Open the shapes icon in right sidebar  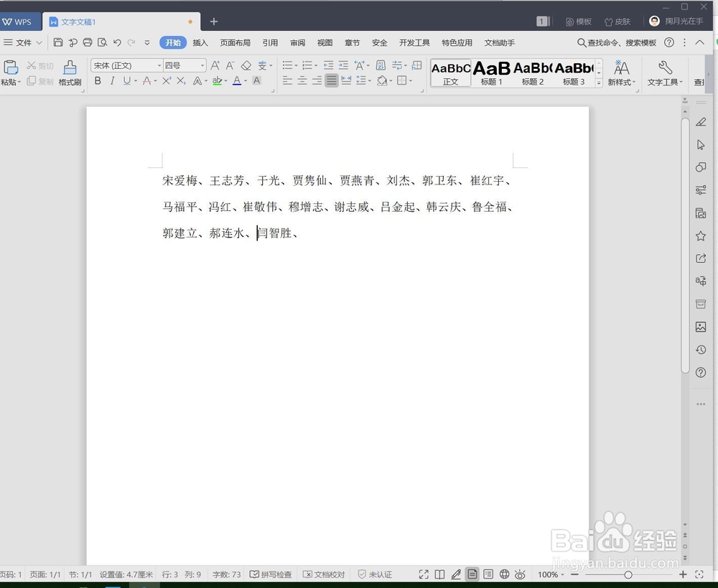pyautogui.click(x=701, y=167)
